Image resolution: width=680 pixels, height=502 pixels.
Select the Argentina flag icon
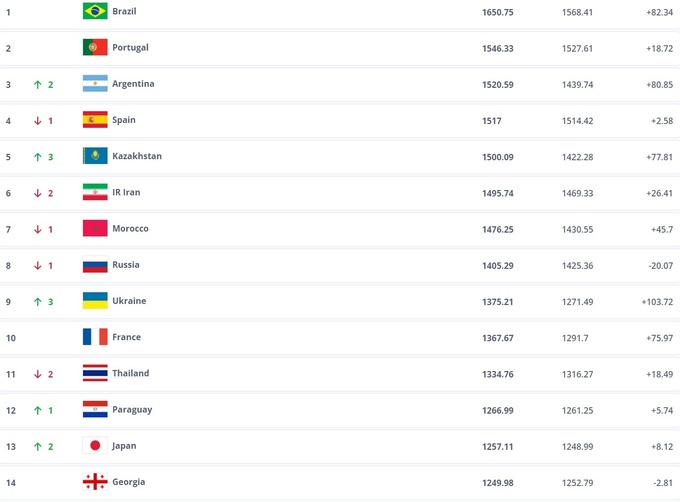(95, 84)
